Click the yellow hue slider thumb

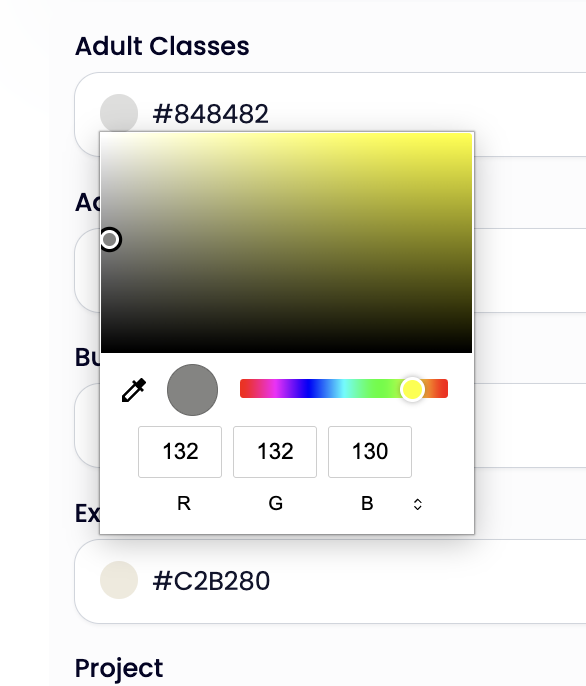click(412, 389)
